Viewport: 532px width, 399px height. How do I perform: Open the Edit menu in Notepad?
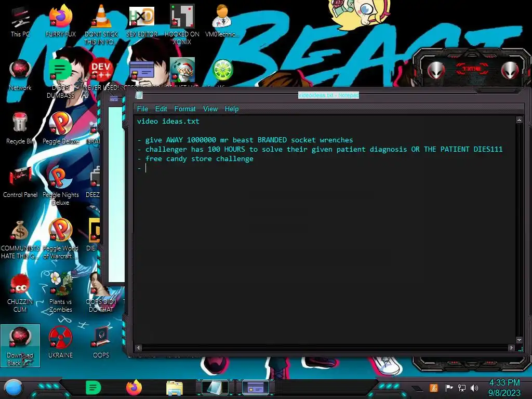point(161,109)
